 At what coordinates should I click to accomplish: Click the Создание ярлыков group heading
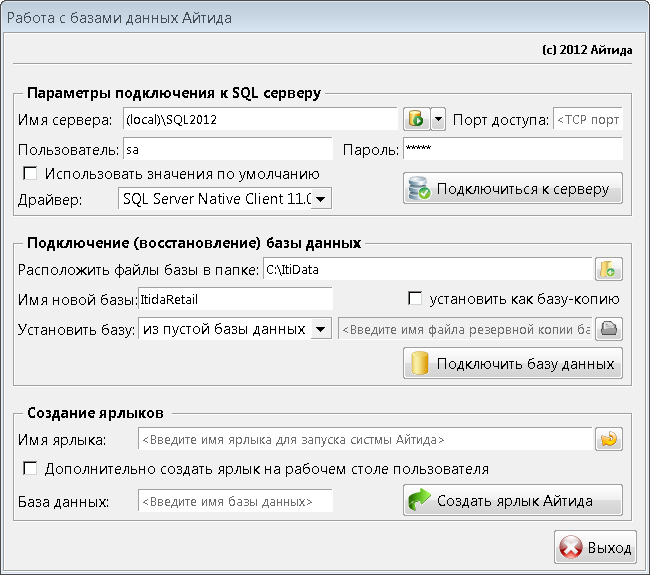click(95, 413)
